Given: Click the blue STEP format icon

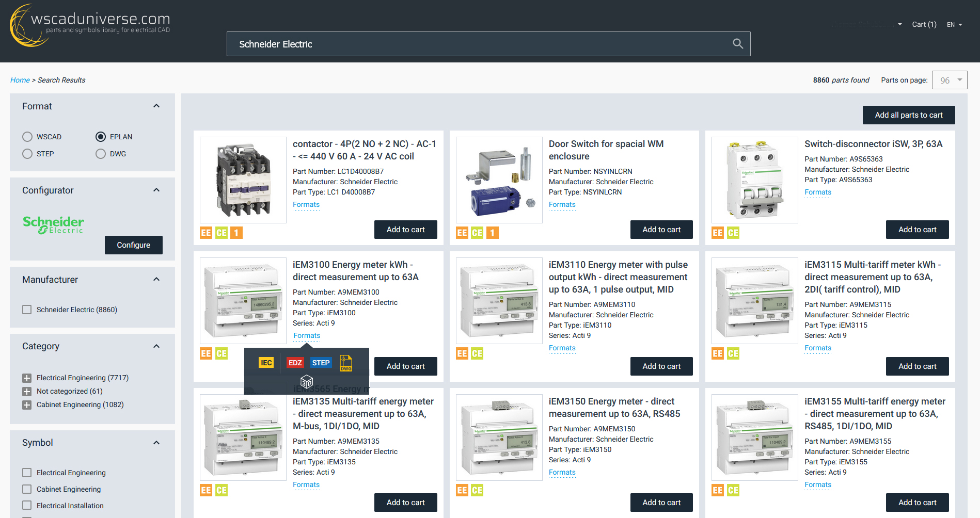Looking at the screenshot, I should click(321, 363).
